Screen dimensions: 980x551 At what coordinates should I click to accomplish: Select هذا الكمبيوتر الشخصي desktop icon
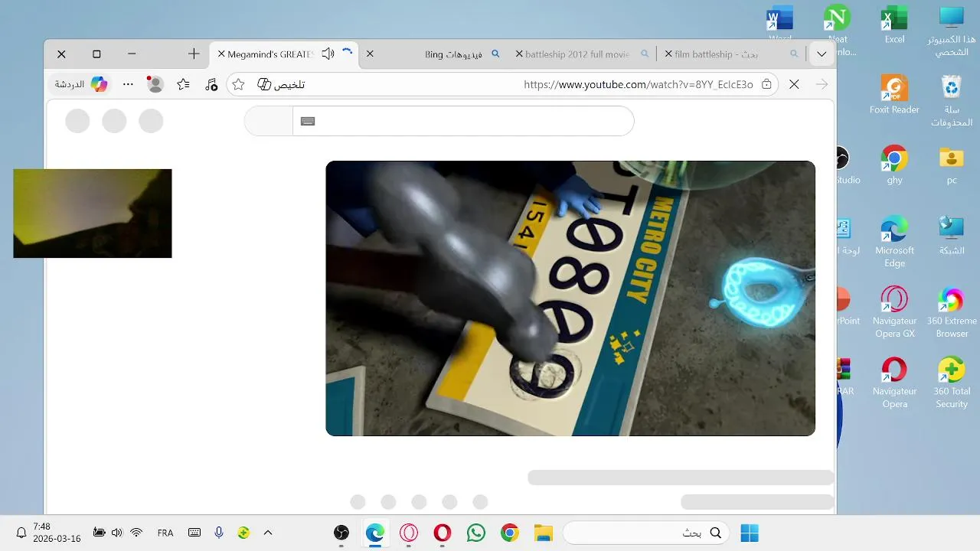pos(952,31)
